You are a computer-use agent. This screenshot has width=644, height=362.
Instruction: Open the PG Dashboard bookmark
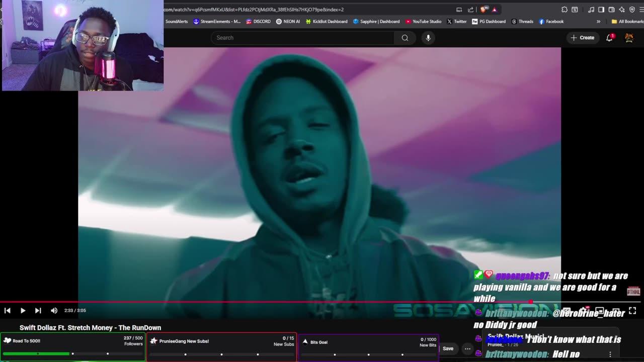tap(489, 22)
